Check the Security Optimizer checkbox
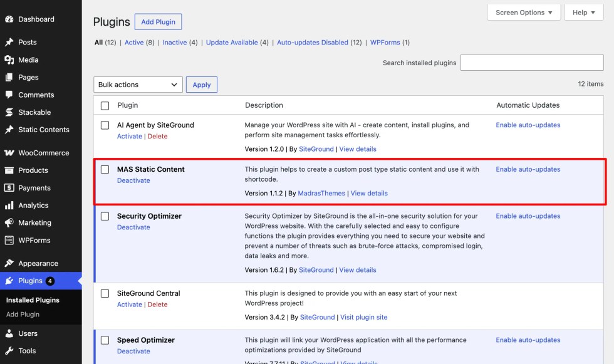 click(x=105, y=216)
